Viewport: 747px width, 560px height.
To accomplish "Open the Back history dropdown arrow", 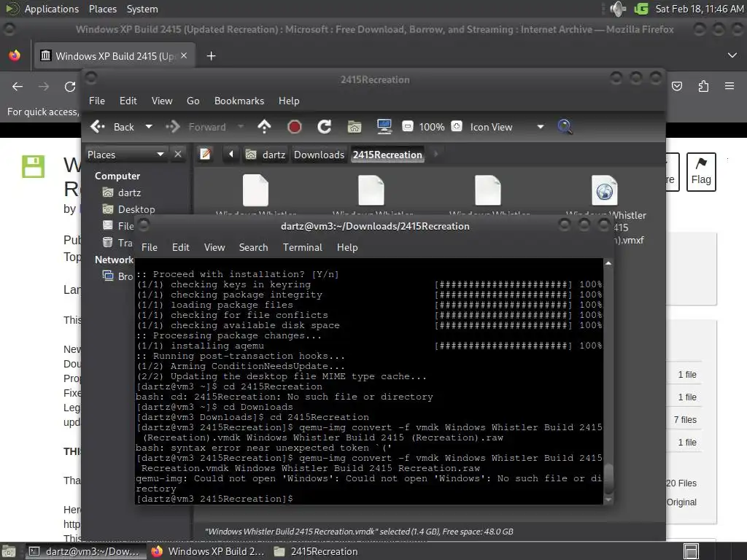I will click(149, 127).
